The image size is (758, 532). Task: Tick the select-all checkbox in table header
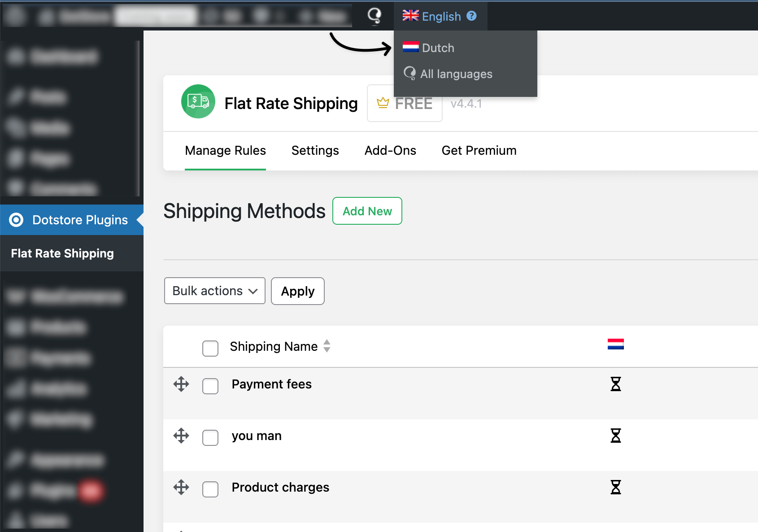click(210, 348)
